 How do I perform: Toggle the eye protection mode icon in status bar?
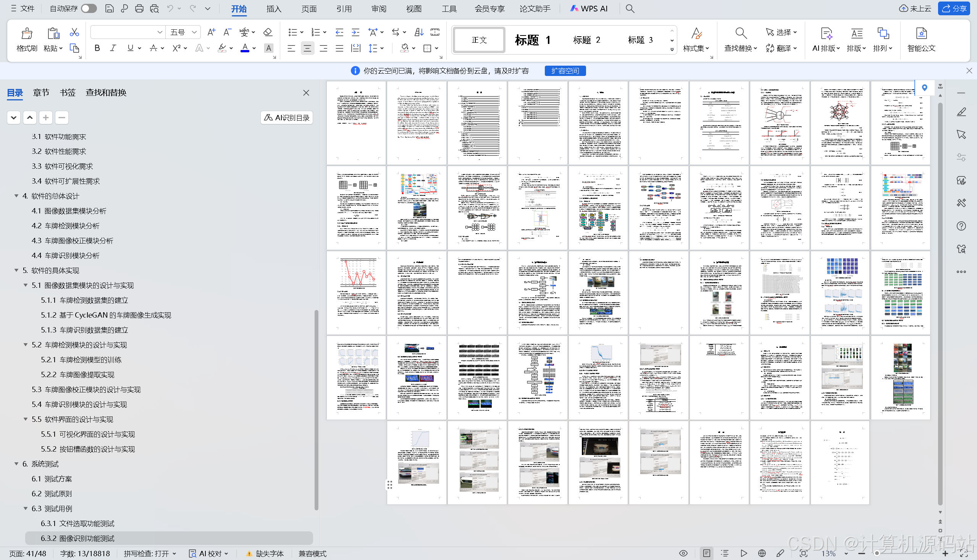point(683,553)
